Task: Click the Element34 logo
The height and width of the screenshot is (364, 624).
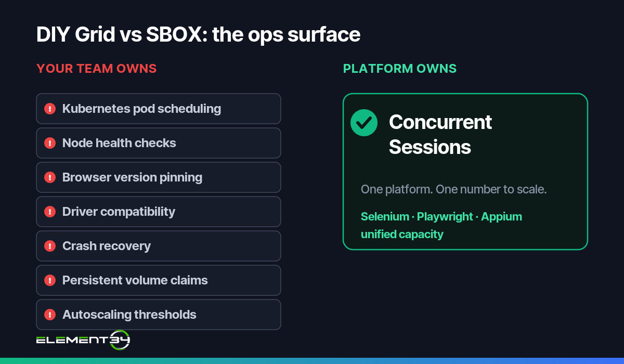Action: (83, 340)
